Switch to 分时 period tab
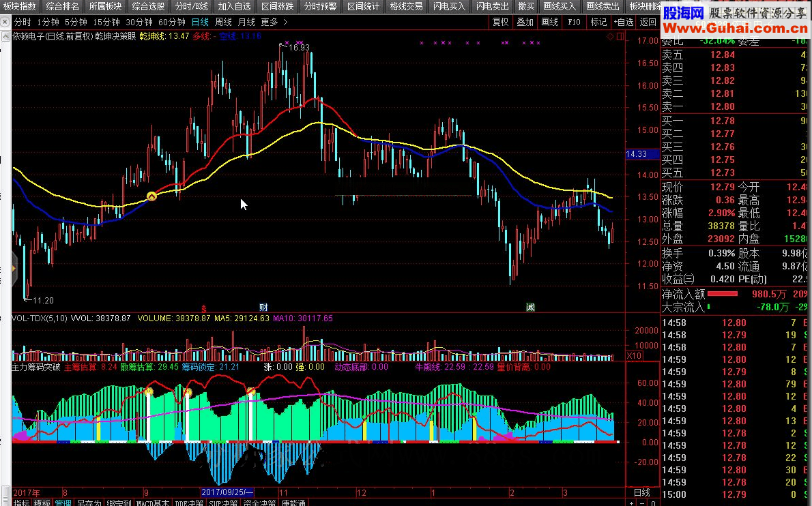812x506 pixels. (x=23, y=23)
